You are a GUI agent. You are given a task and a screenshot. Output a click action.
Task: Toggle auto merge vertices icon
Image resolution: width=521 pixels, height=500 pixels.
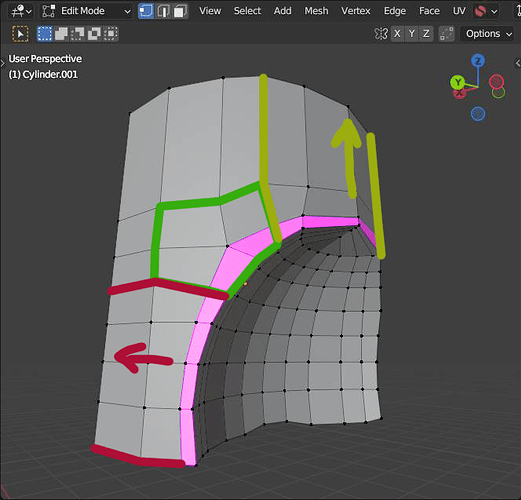point(446,34)
